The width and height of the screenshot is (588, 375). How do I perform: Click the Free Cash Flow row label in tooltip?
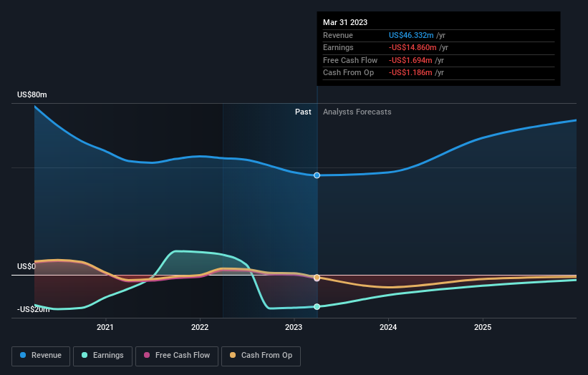pyautogui.click(x=350, y=60)
